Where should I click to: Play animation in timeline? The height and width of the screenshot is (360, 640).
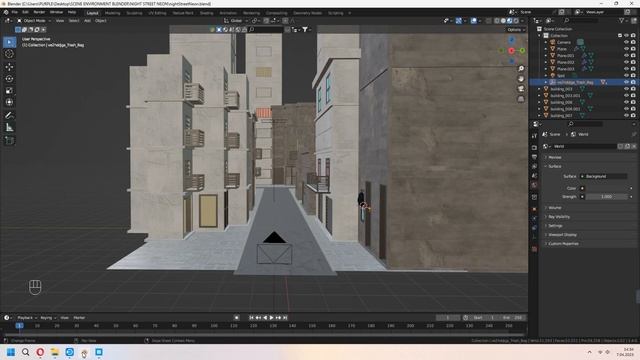[x=271, y=318]
